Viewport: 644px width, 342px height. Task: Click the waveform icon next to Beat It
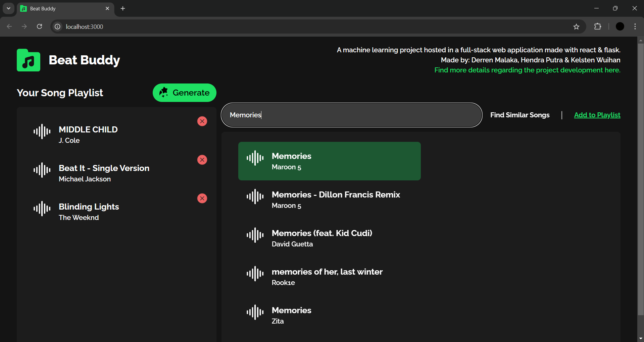[x=41, y=171]
